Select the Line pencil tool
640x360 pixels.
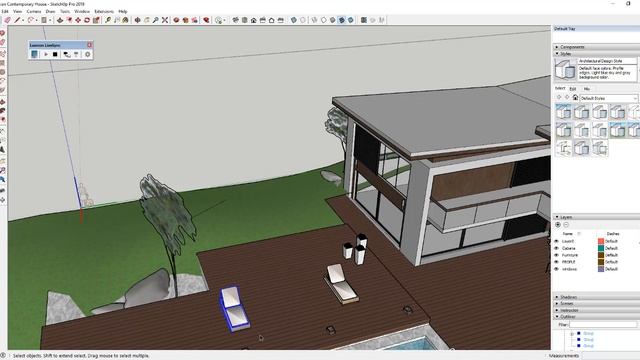click(x=17, y=20)
